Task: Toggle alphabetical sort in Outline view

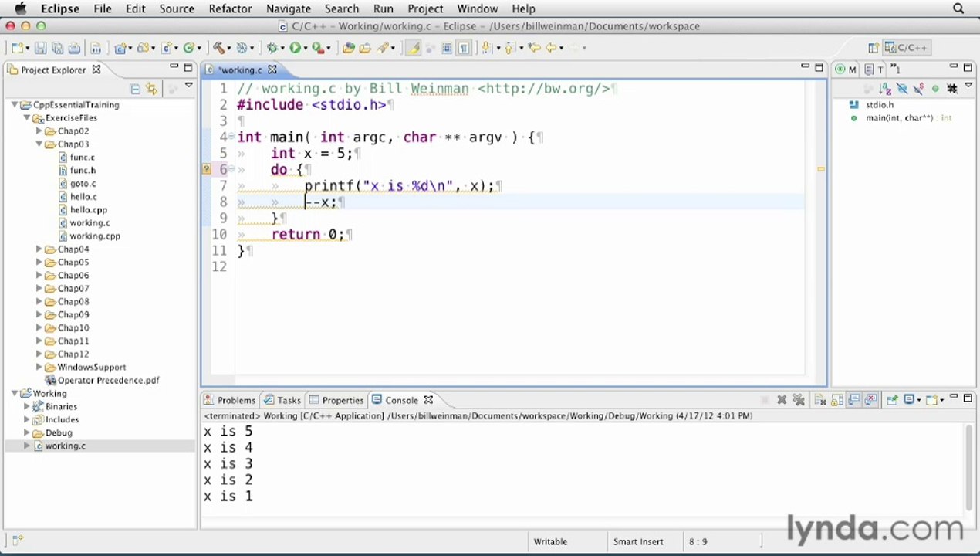Action: coord(885,89)
